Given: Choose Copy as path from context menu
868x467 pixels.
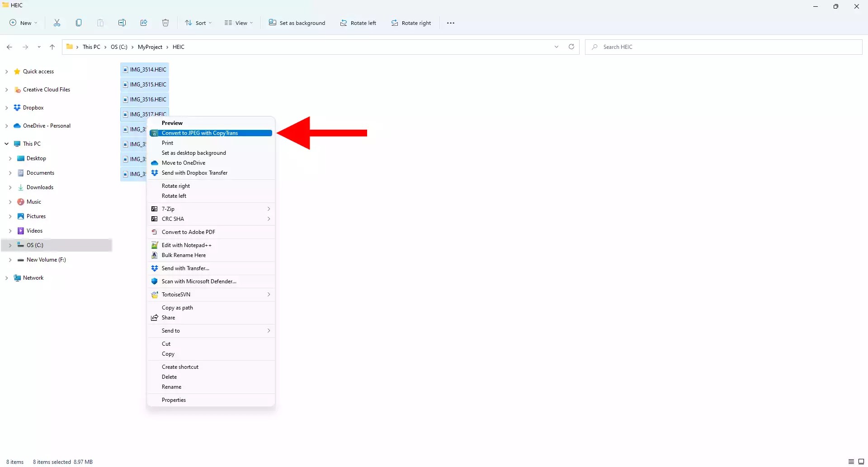Looking at the screenshot, I should pos(177,307).
